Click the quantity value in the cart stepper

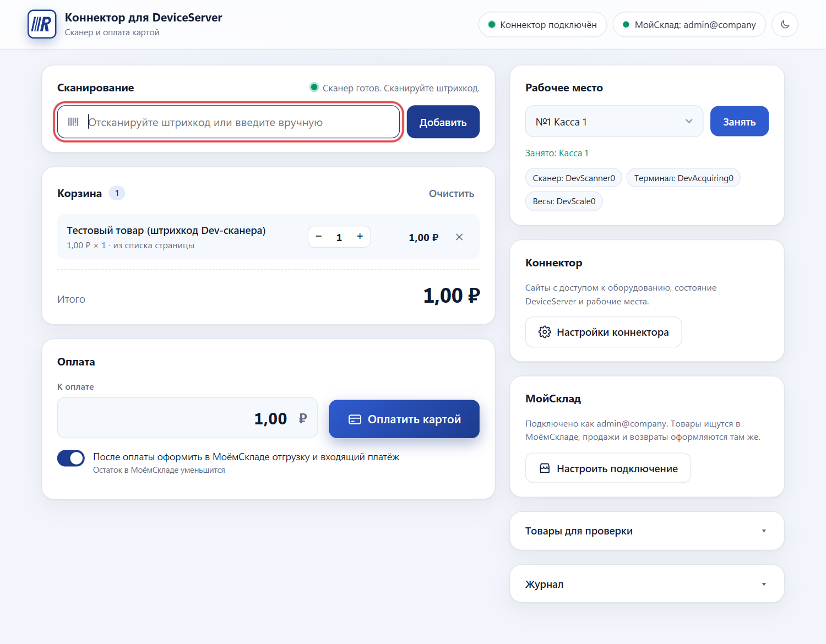(x=339, y=237)
